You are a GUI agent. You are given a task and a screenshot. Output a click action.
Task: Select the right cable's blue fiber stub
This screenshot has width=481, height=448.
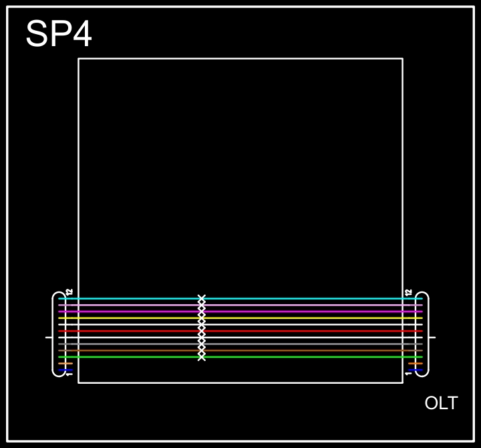click(x=416, y=370)
